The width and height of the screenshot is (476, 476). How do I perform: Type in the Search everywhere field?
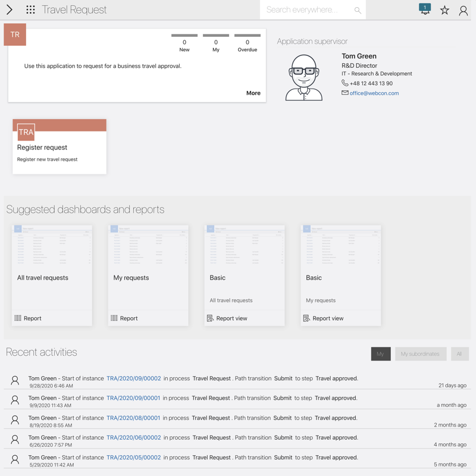(306, 10)
